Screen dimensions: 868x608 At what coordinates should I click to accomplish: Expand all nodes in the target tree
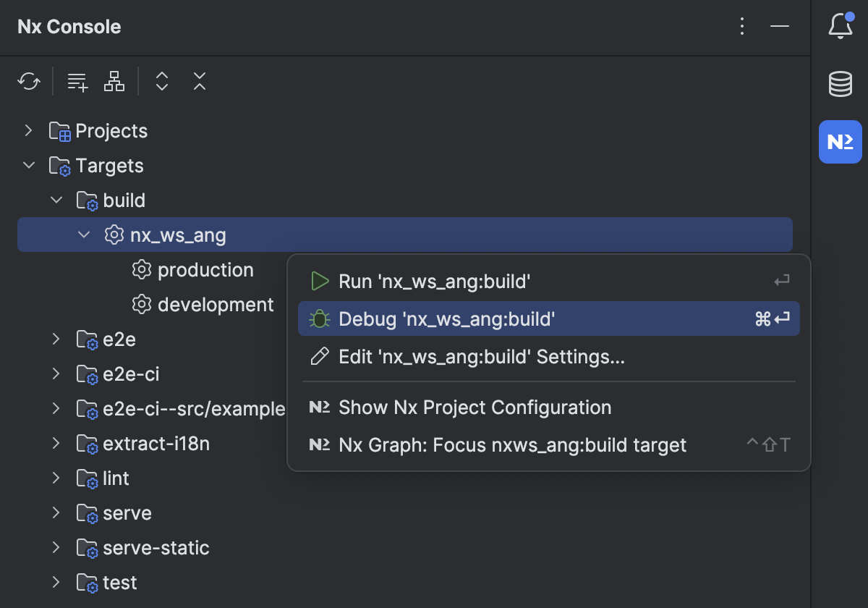click(x=161, y=81)
